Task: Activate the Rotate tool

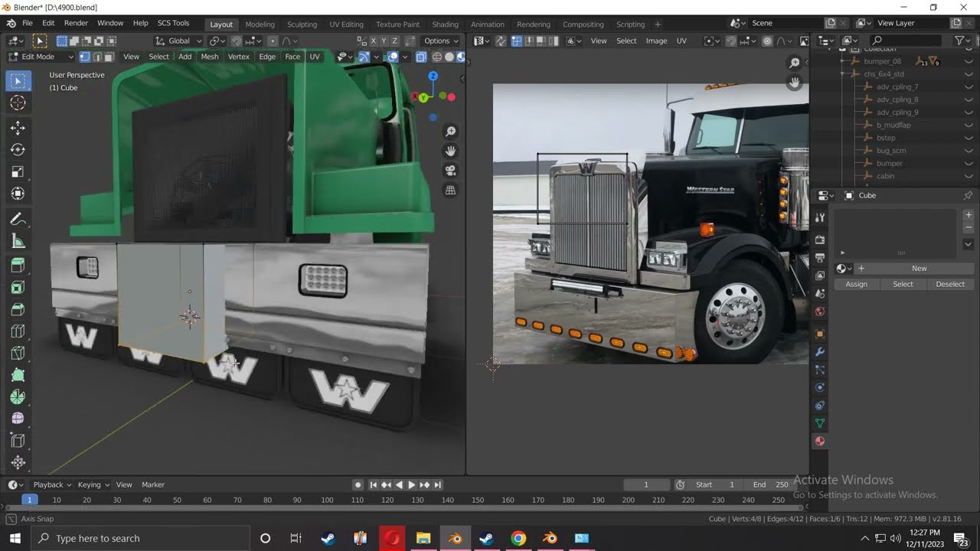Action: click(x=18, y=150)
